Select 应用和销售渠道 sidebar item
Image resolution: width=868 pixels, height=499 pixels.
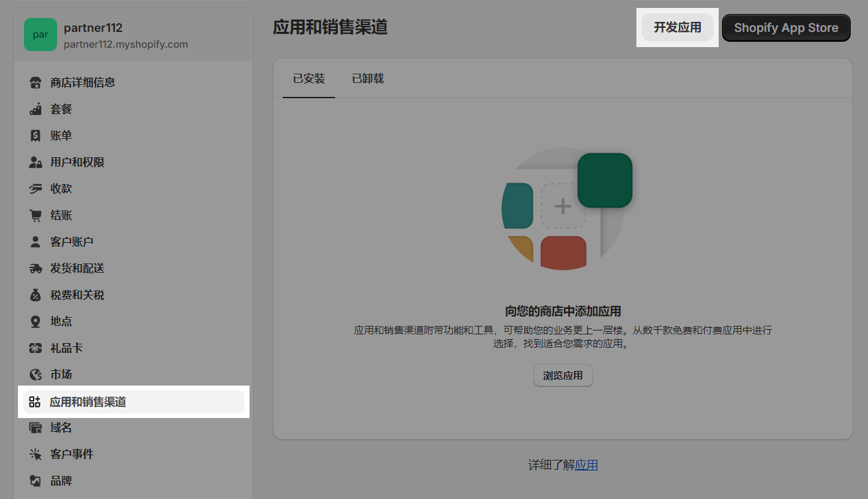[x=133, y=402]
